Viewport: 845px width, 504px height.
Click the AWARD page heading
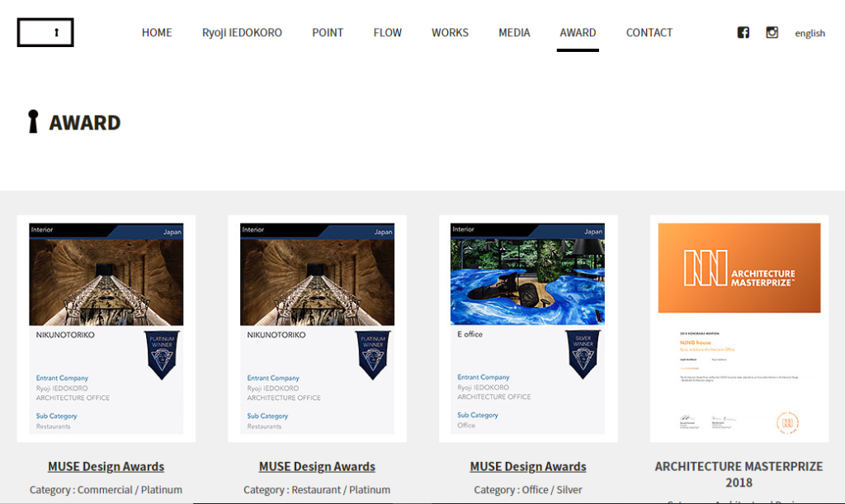[85, 123]
